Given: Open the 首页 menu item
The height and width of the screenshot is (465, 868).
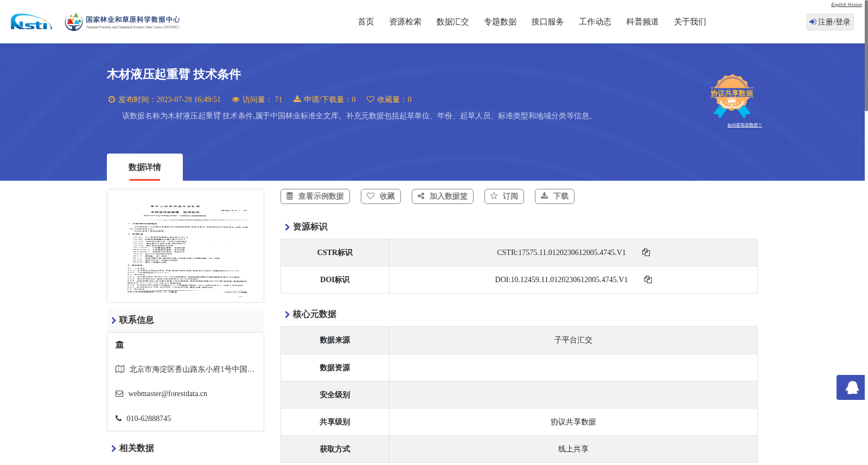Looking at the screenshot, I should 366,22.
